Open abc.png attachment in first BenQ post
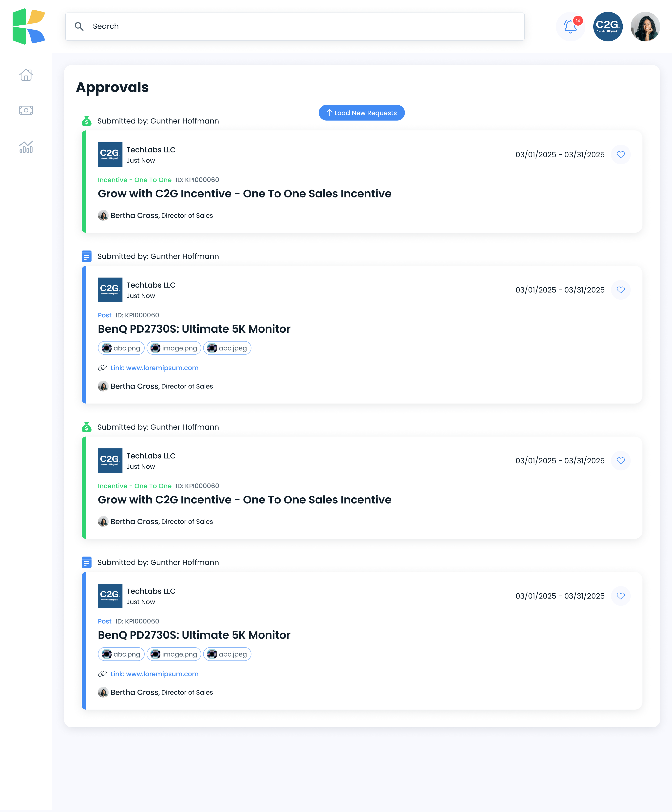The image size is (672, 812). [x=121, y=348]
